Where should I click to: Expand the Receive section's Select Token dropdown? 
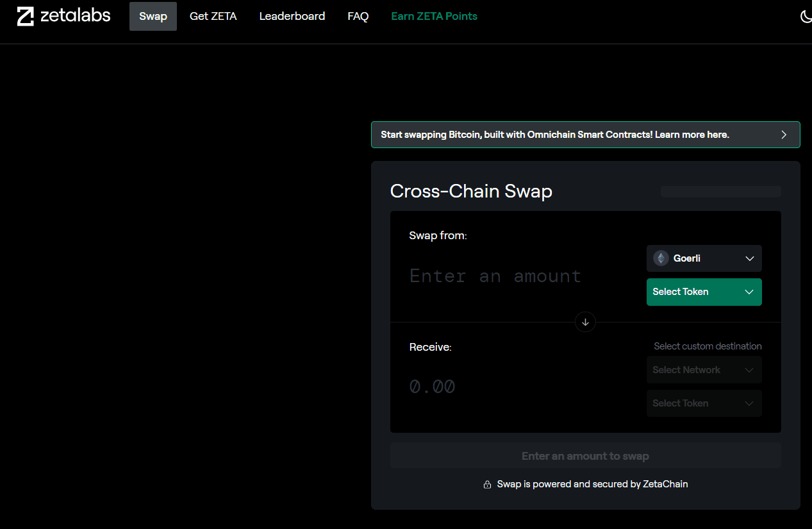pyautogui.click(x=704, y=403)
